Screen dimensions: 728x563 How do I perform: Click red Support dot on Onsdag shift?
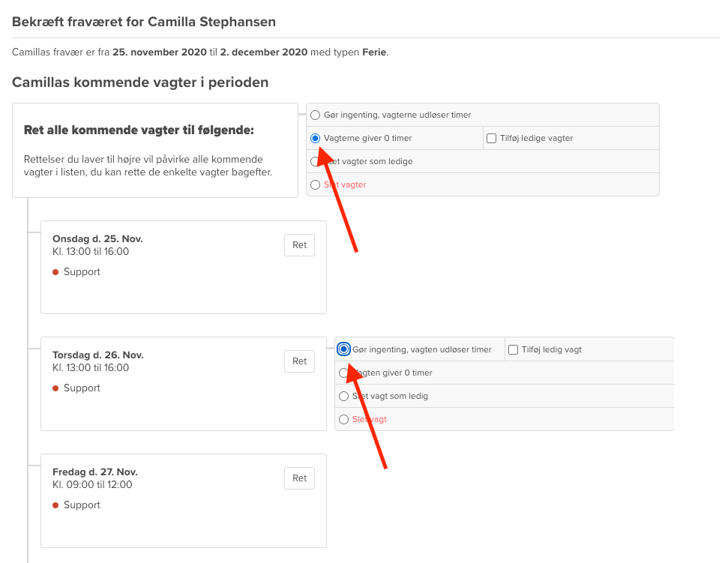[56, 272]
